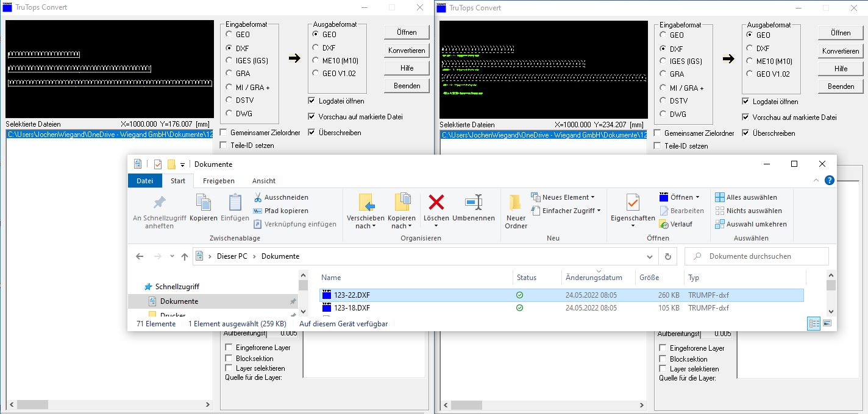Expand Neues Element dropdown
The image size is (868, 414).
pyautogui.click(x=592, y=197)
